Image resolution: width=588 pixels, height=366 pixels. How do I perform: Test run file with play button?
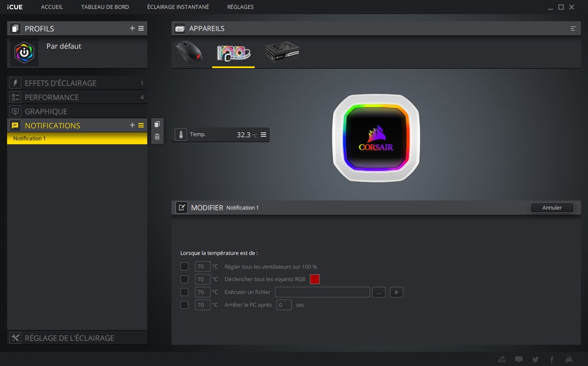pos(397,292)
